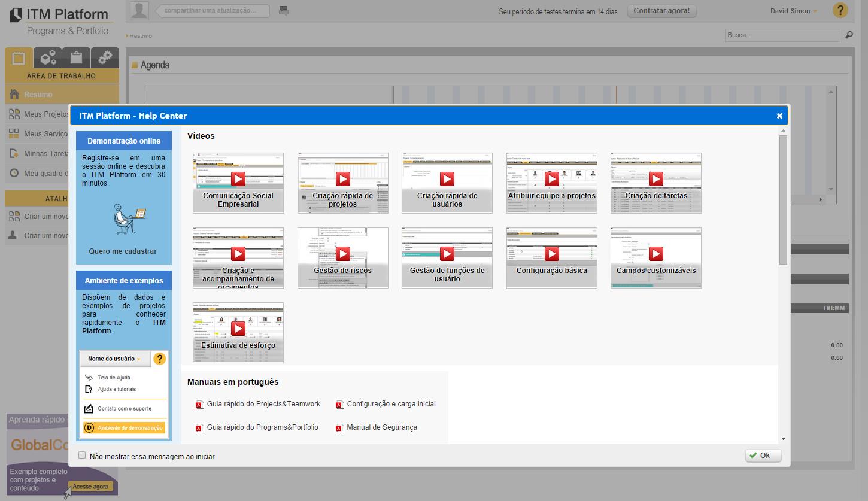Screen dimensions: 868x501
Task: Open Guia rápido do Programs&Portfolio link
Action: tap(262, 427)
